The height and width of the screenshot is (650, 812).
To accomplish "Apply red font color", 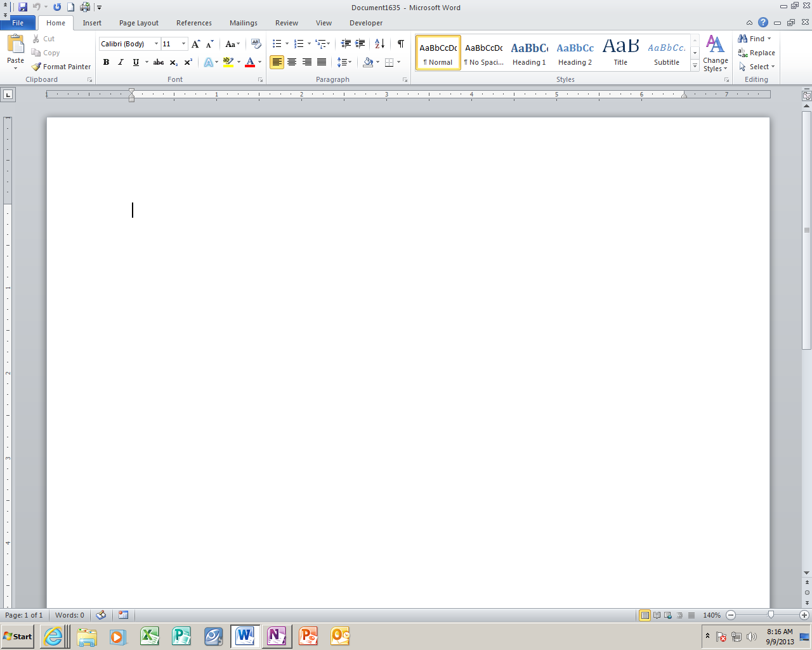I will [x=250, y=62].
